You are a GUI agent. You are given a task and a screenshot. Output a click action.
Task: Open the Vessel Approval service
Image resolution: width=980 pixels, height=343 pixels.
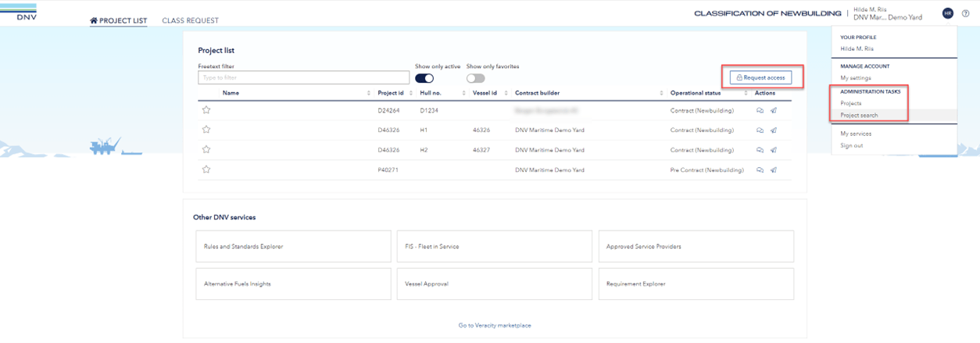coord(494,284)
